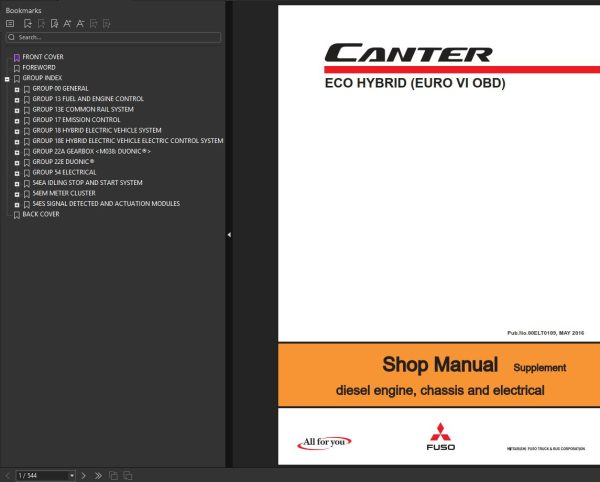This screenshot has width=600, height=482.
Task: Expand GROUP 13E COMMON RAIL SYSTEM
Action: 17,111
